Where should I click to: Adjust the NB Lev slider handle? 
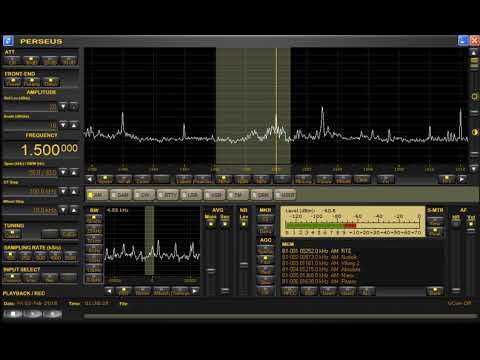[x=244, y=265]
